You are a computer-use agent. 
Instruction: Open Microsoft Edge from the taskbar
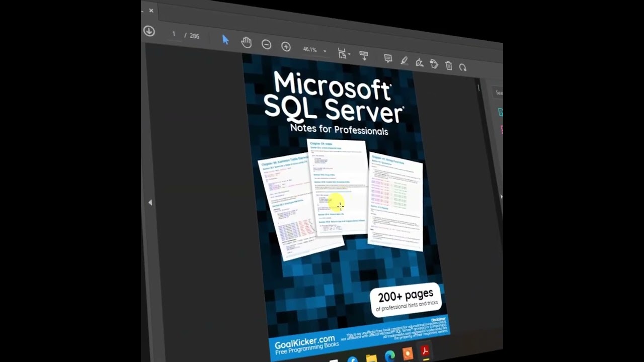click(x=390, y=356)
